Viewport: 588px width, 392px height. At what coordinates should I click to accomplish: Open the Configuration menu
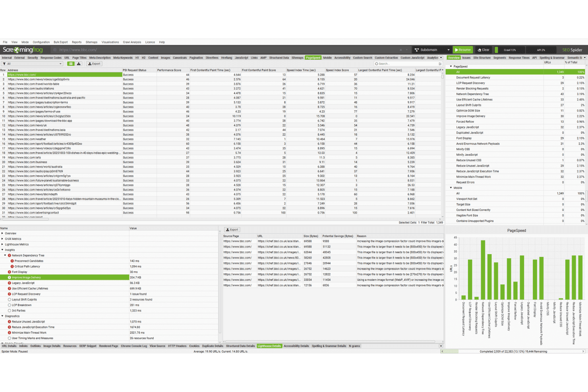(41, 42)
